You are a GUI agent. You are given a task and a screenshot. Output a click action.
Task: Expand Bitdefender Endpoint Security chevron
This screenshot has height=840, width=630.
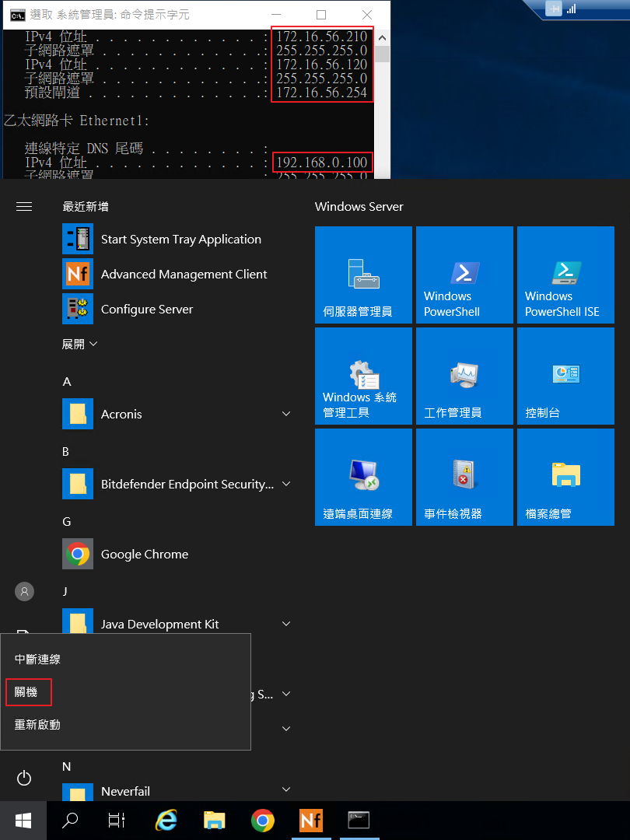pyautogui.click(x=286, y=485)
